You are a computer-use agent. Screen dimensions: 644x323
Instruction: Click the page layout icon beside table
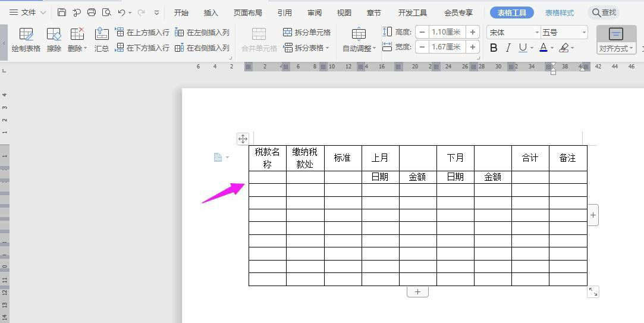[218, 157]
